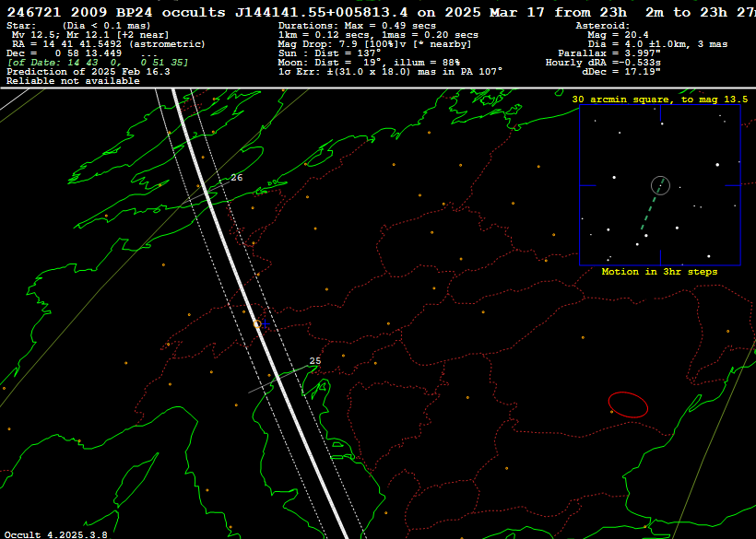Screen dimensions: 756x539
Task: Click the Moon distance and illumination line
Action: [x=369, y=63]
